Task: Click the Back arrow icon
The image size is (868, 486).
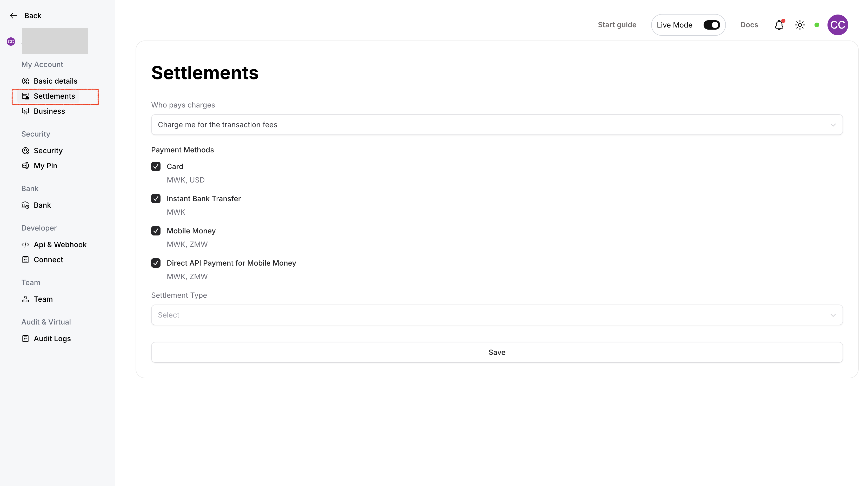Action: [14, 16]
